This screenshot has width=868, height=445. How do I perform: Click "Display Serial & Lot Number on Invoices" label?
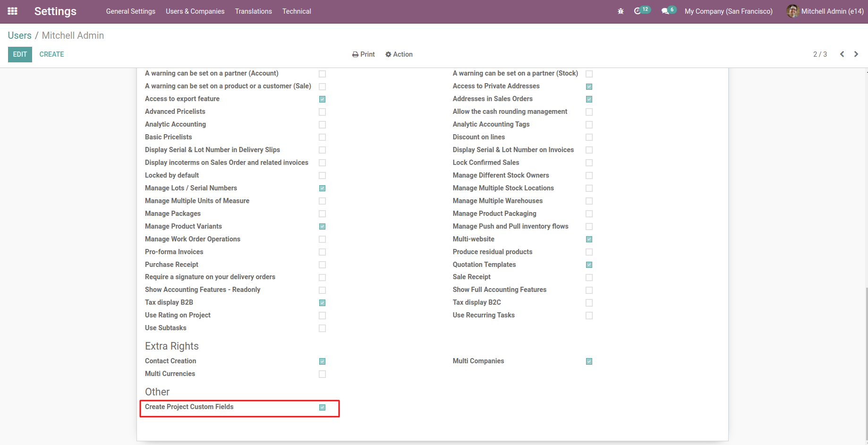tap(513, 150)
